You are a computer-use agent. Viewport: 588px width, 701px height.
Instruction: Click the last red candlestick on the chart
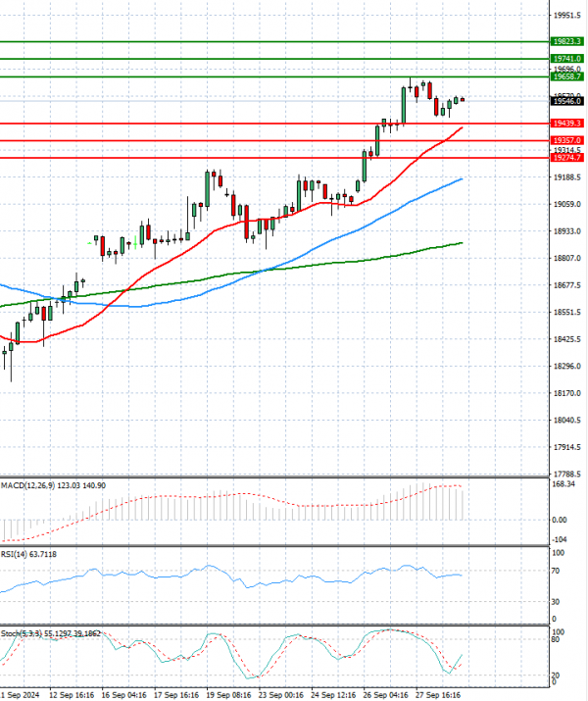463,99
